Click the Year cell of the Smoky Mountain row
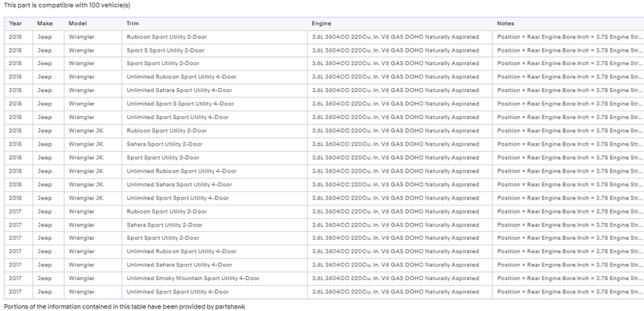This screenshot has width=644, height=311. (15, 279)
